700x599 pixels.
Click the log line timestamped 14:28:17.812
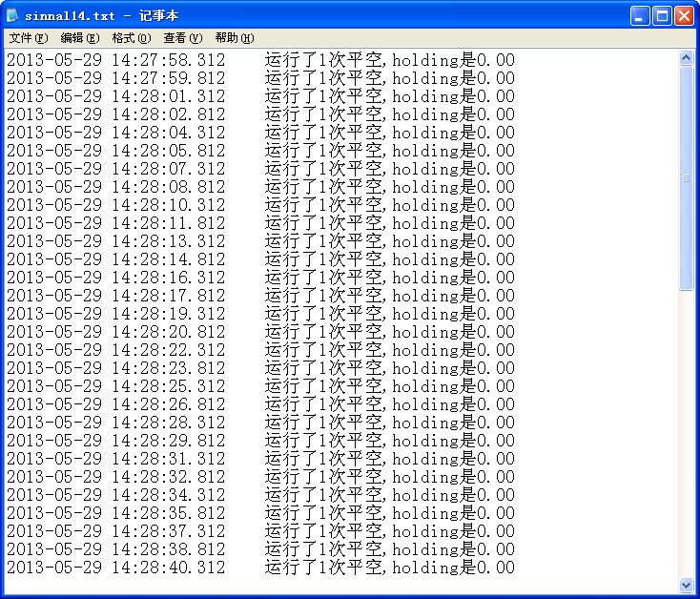(260, 296)
